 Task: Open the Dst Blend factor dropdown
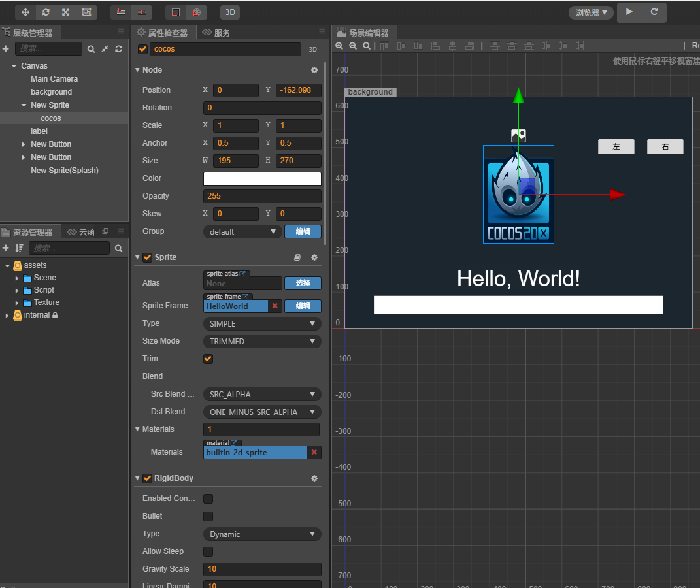(262, 412)
